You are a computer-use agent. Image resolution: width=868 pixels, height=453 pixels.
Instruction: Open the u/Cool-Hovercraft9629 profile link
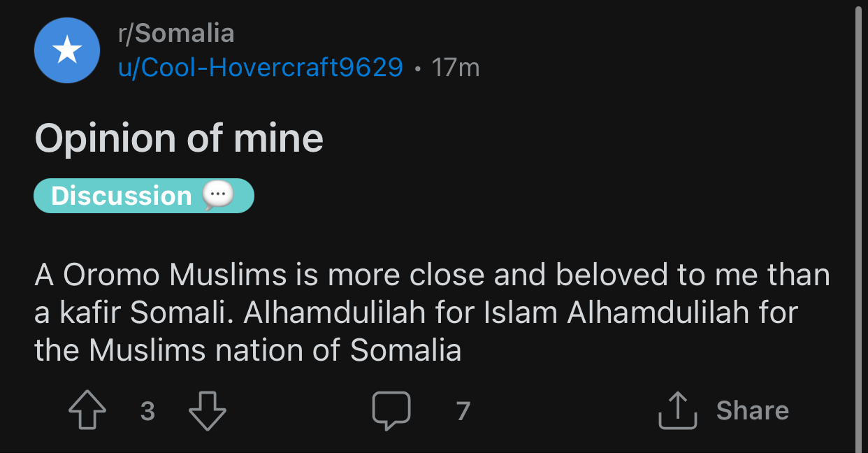(260, 68)
